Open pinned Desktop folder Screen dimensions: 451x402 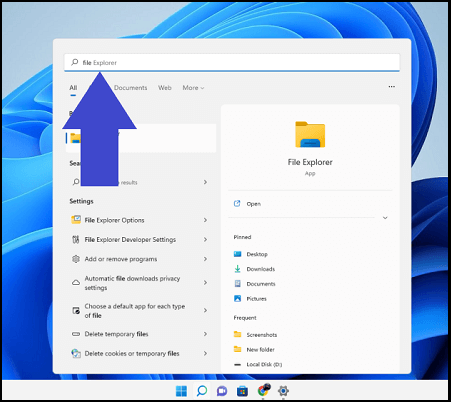(257, 254)
